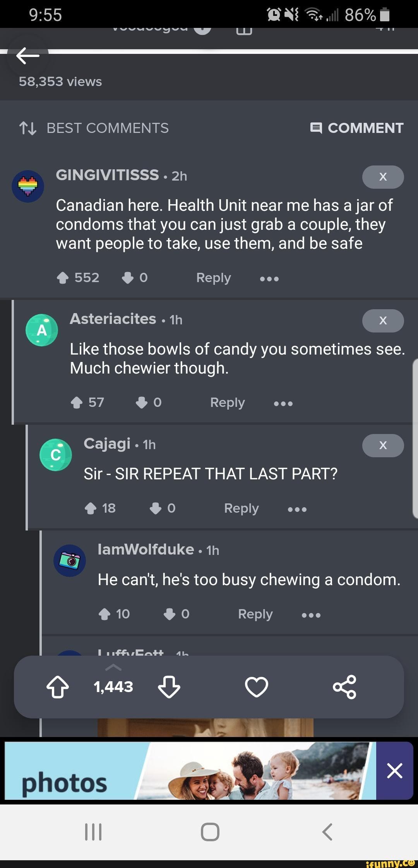Expand the bottom action bar chevron
Screen dimensions: 418x868
point(113,667)
